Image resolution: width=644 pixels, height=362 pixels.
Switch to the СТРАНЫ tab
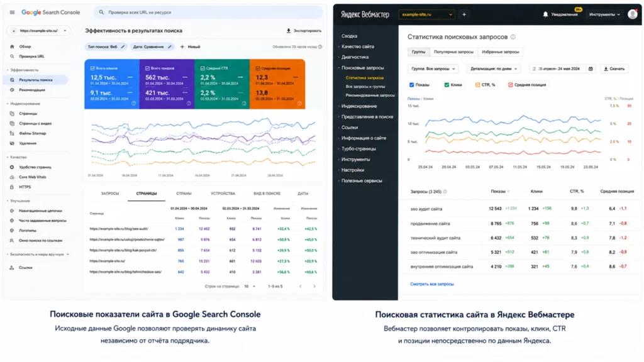coord(184,194)
